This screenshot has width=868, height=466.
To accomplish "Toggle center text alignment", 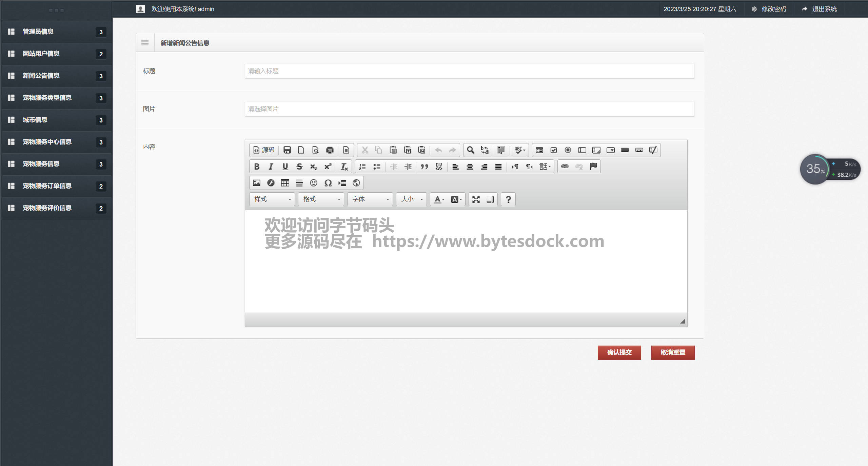I will point(470,167).
